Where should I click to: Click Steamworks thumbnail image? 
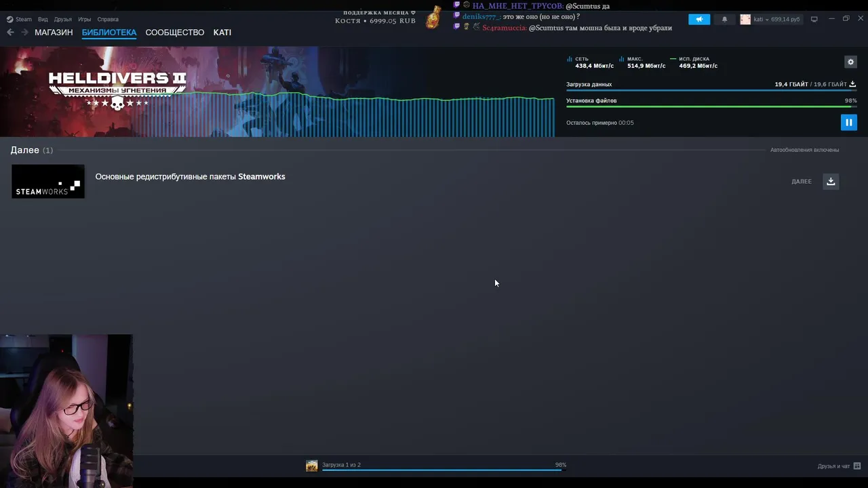(x=48, y=182)
